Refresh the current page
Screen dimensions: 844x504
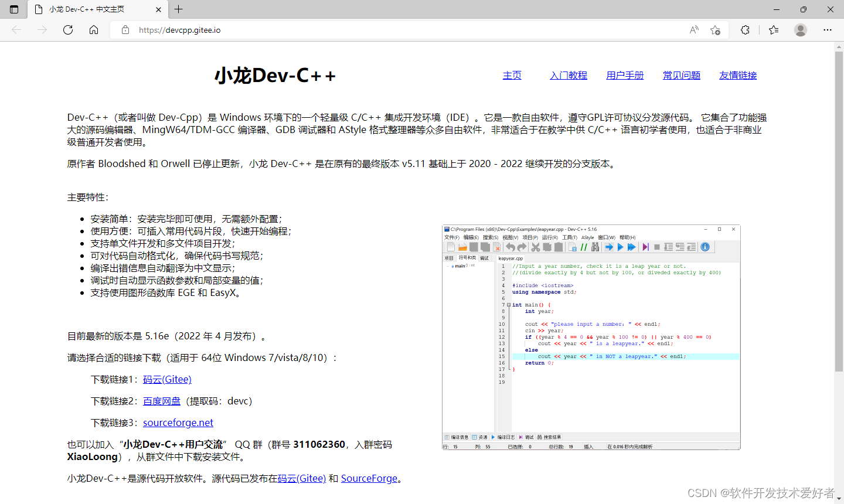pos(68,30)
